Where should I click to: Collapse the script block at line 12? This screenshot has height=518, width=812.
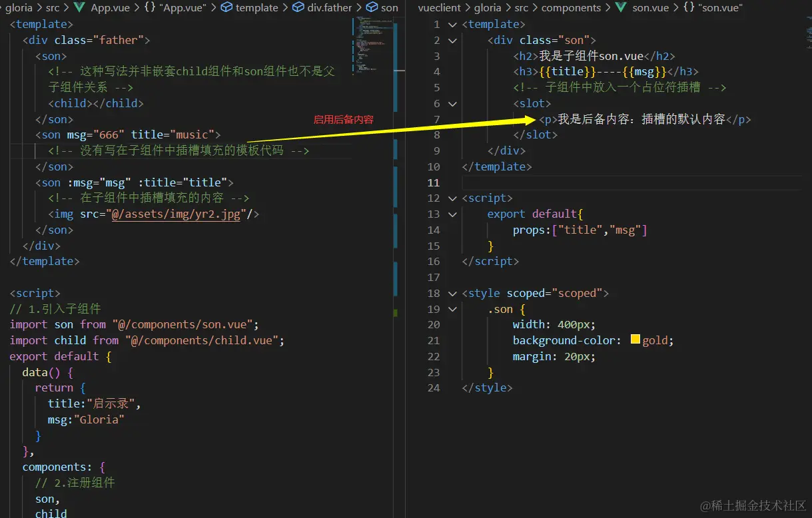[453, 198]
